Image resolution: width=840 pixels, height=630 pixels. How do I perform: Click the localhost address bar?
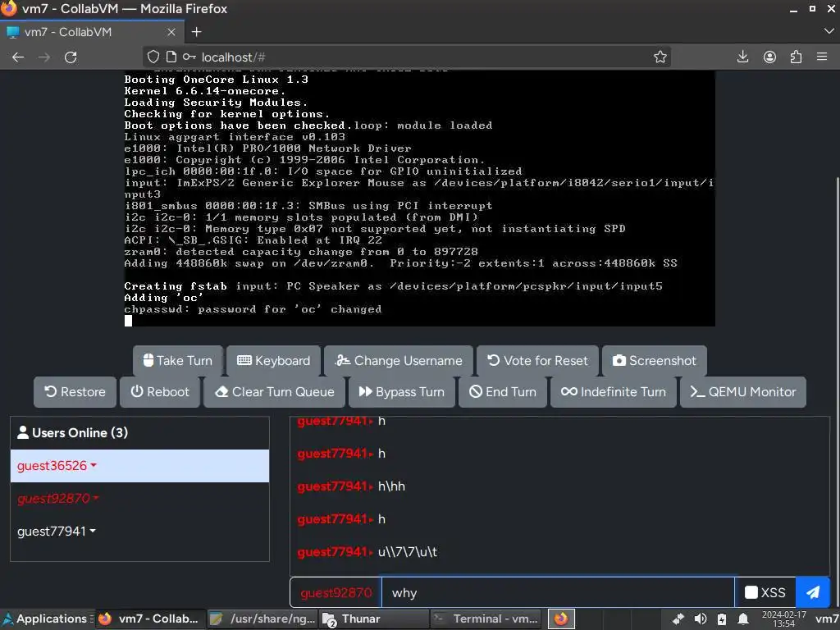[x=407, y=57]
